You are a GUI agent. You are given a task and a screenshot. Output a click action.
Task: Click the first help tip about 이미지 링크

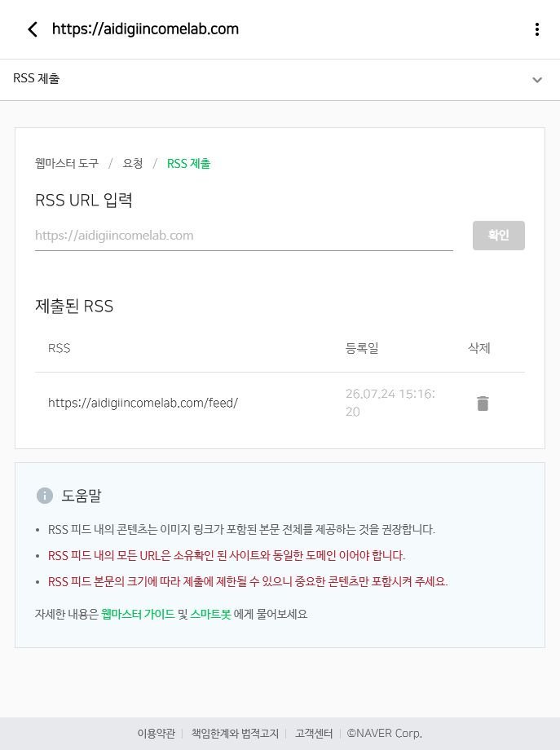pyautogui.click(x=241, y=530)
